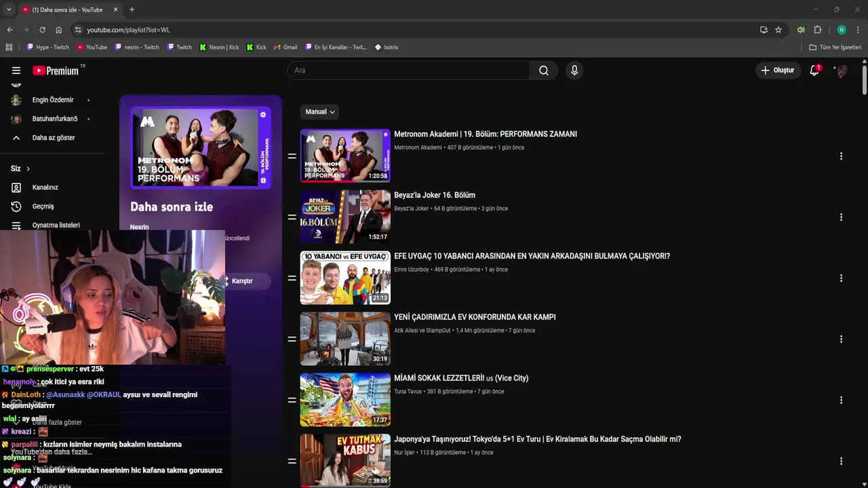
Task: Open Chrome extensions puzzle icon
Action: tap(817, 30)
